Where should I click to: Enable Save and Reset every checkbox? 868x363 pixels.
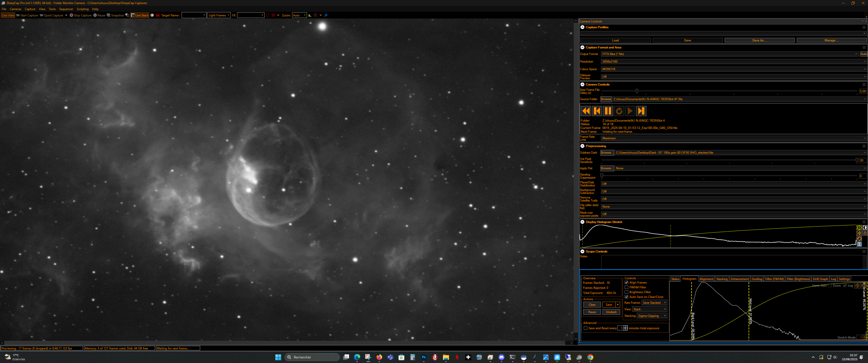(x=586, y=328)
